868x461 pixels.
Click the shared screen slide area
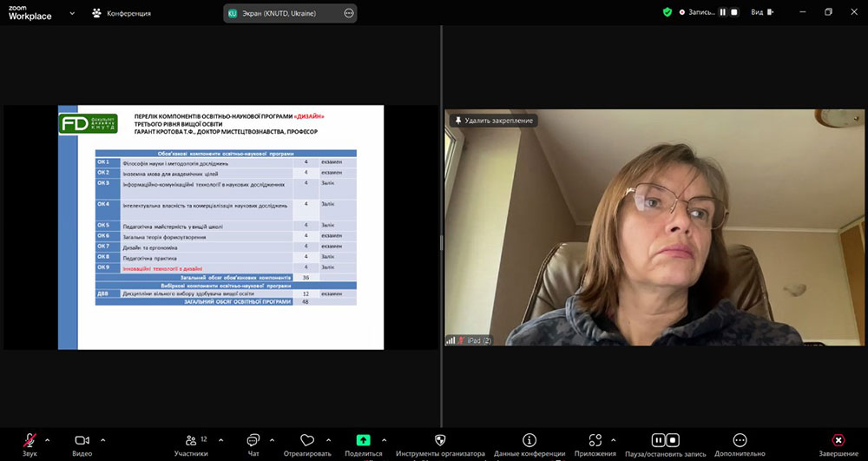pos(221,227)
